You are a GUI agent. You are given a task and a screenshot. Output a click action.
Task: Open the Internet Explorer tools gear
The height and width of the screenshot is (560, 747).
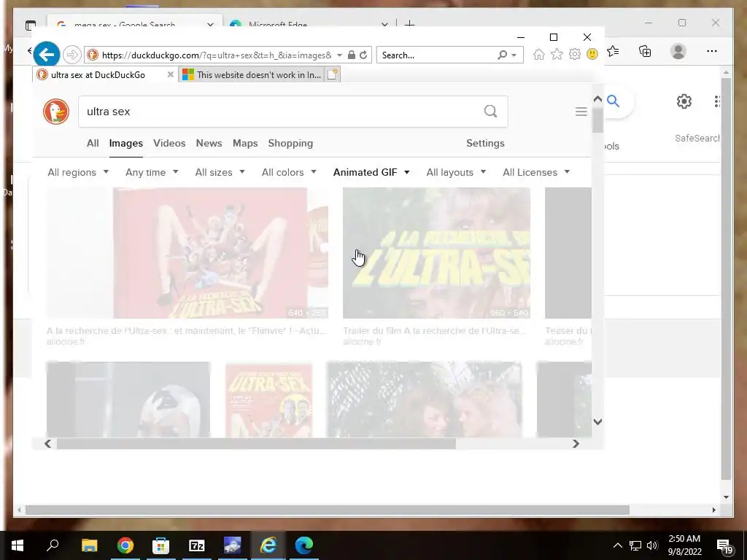575,54
